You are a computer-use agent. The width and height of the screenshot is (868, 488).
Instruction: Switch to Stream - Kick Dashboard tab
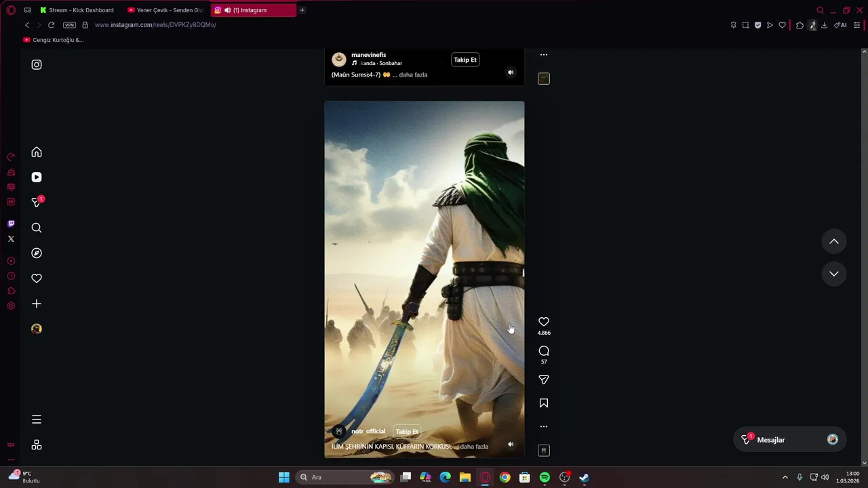(x=77, y=10)
